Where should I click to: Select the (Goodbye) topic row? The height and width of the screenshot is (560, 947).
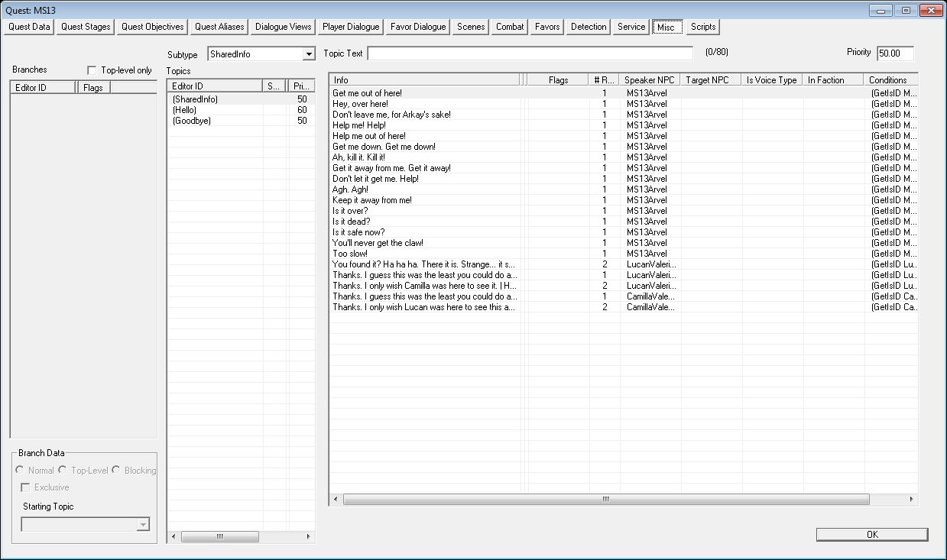click(241, 121)
